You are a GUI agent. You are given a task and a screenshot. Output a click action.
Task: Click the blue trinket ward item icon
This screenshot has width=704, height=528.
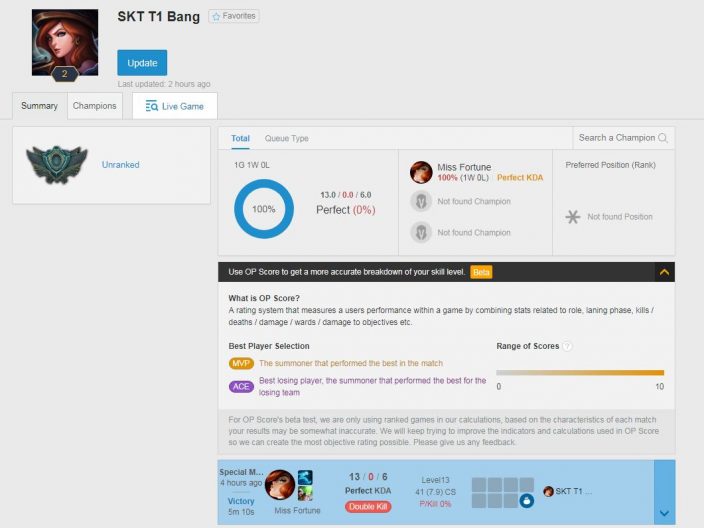[x=527, y=500]
